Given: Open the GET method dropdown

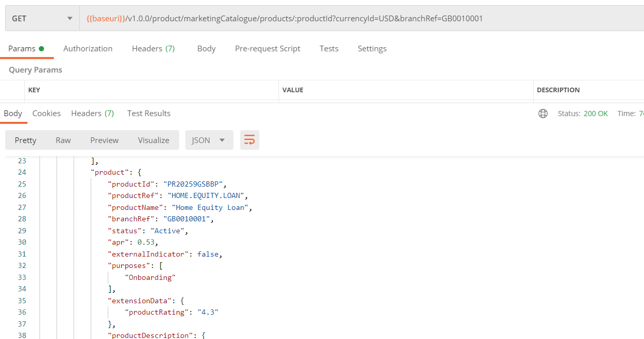Looking at the screenshot, I should [42, 19].
